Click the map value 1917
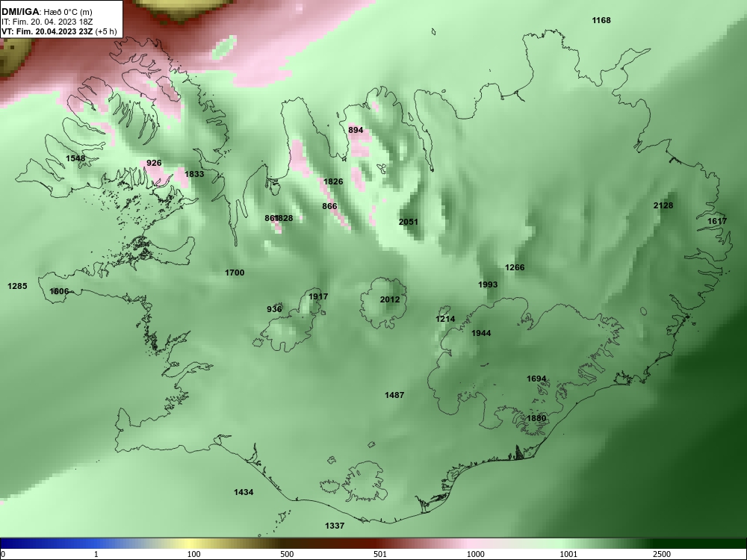 tap(318, 296)
